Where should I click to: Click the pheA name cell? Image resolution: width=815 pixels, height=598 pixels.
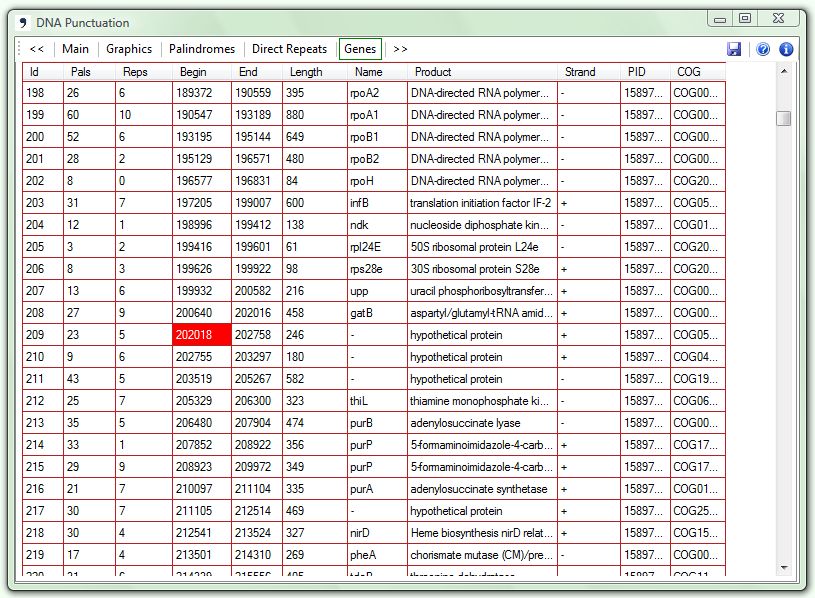(377, 555)
